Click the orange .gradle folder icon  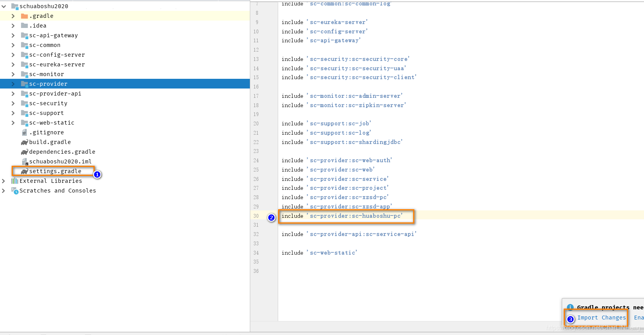click(24, 16)
